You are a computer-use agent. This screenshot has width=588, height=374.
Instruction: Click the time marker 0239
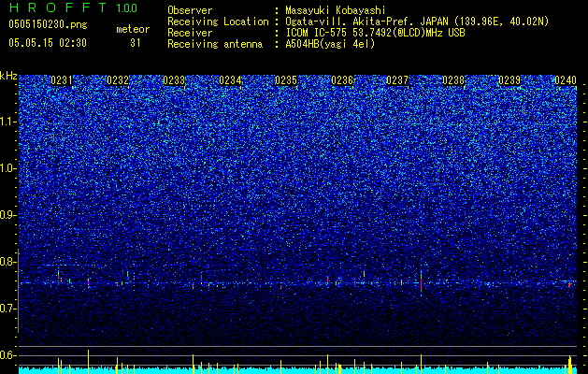tap(509, 80)
